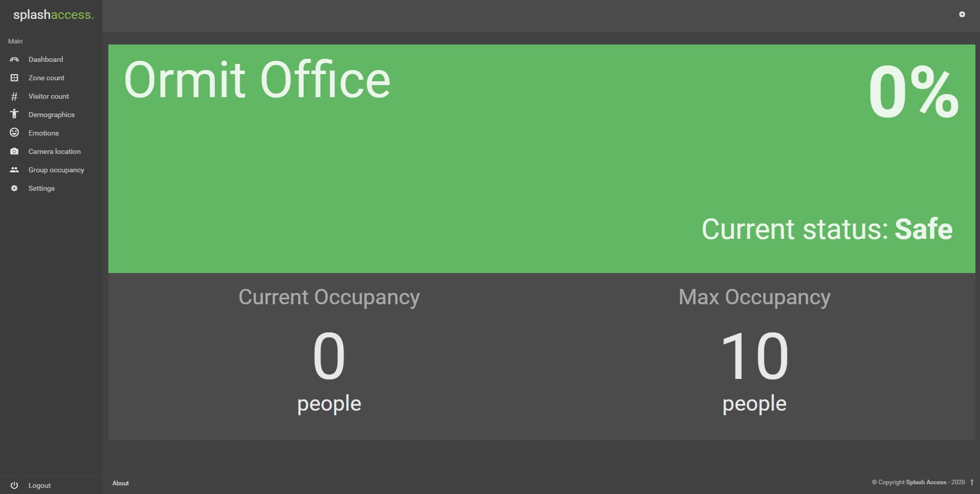Click the Settings gear icon in sidebar
This screenshot has height=494, width=980.
[14, 188]
